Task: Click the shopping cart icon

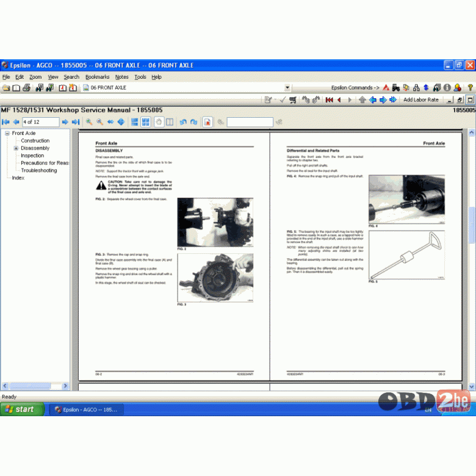Action: pyautogui.click(x=293, y=100)
